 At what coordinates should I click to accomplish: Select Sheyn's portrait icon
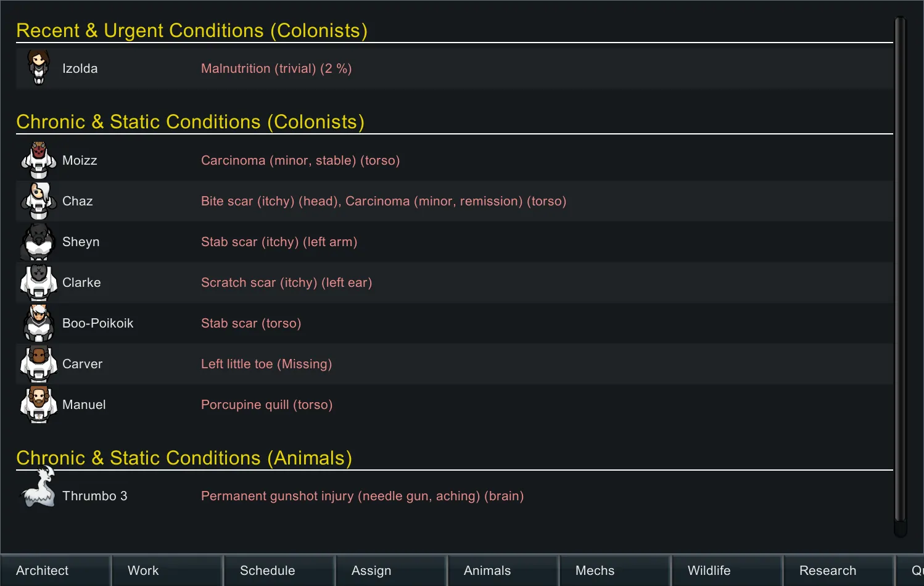(39, 242)
